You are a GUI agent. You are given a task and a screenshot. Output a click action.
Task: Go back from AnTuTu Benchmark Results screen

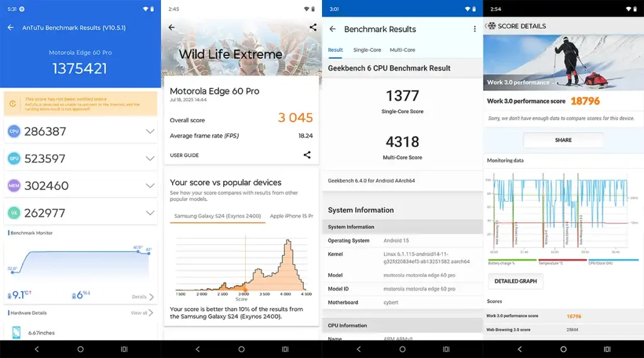[11, 28]
